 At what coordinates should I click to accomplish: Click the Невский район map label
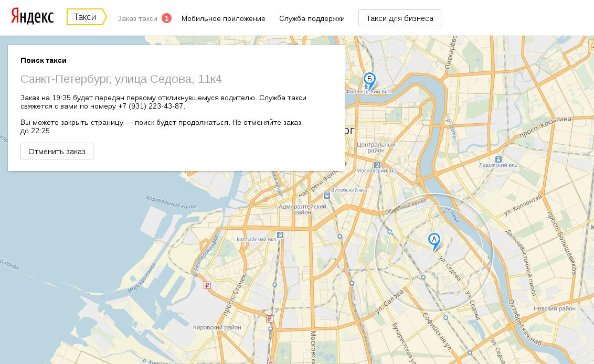(555, 308)
